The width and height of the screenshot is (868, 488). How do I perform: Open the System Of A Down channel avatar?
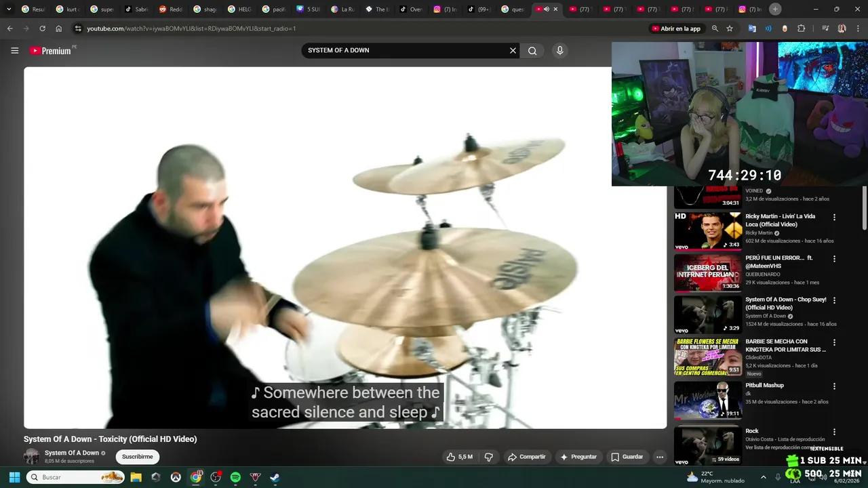[32, 456]
